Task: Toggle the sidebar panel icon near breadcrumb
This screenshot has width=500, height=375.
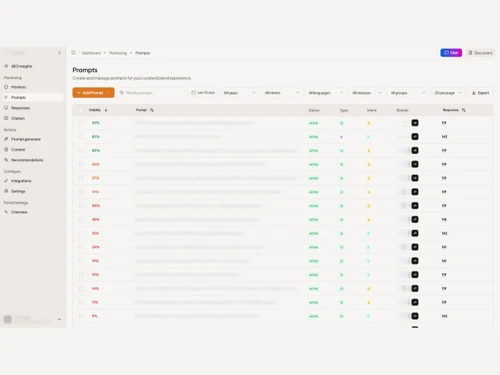Action: coord(74,53)
